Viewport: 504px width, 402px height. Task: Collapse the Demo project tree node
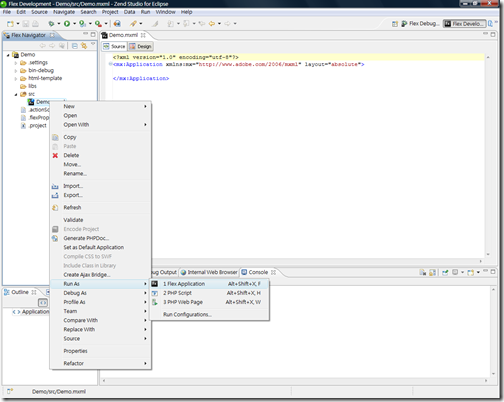coord(8,55)
